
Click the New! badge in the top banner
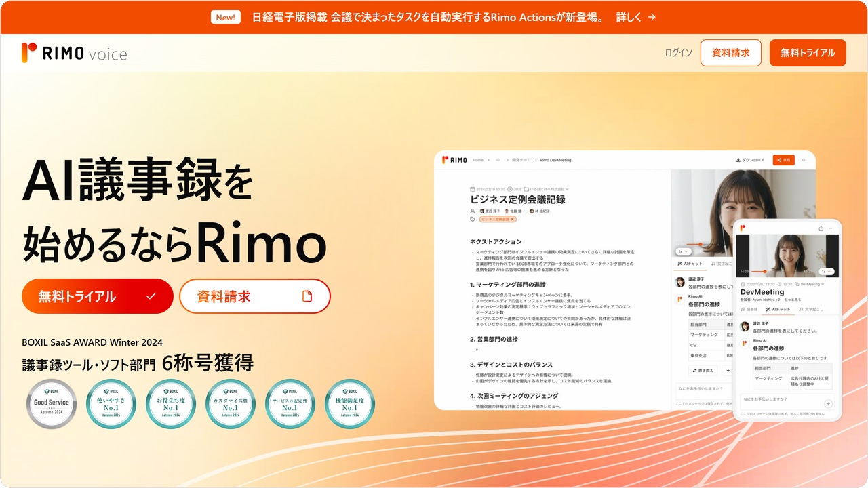[x=226, y=18]
